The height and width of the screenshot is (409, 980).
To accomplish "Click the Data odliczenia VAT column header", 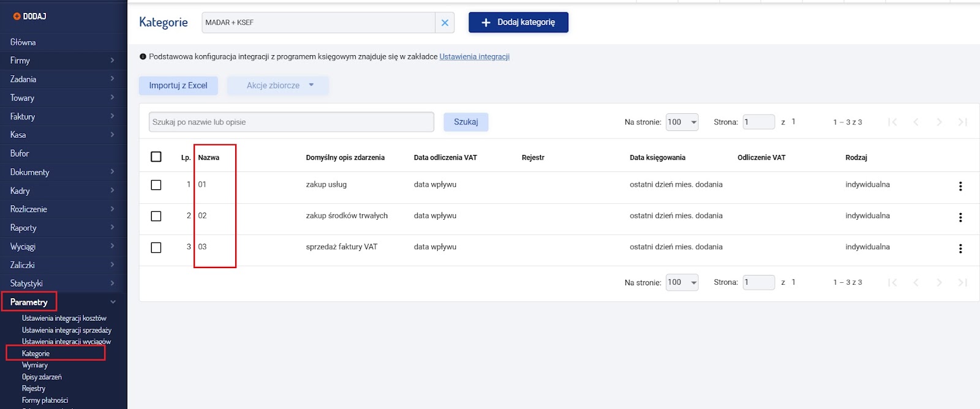I will click(x=445, y=157).
